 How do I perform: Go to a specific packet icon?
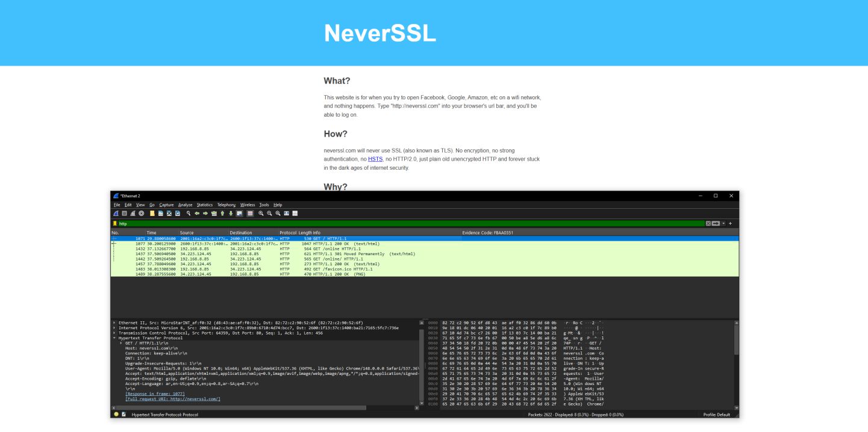pos(214,214)
